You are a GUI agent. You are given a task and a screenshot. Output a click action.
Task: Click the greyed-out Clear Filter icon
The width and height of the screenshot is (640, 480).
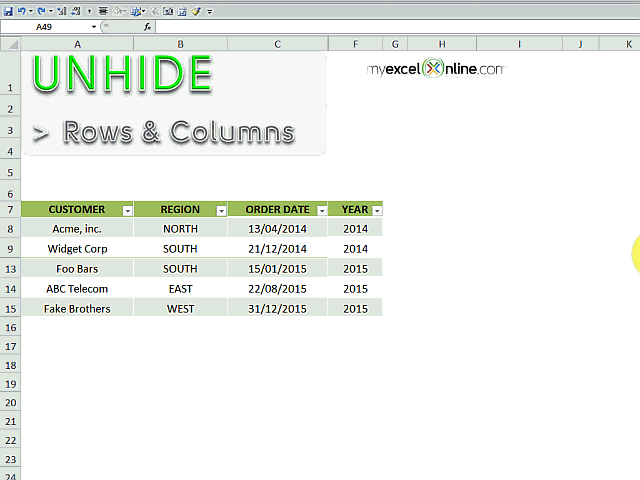point(155,11)
